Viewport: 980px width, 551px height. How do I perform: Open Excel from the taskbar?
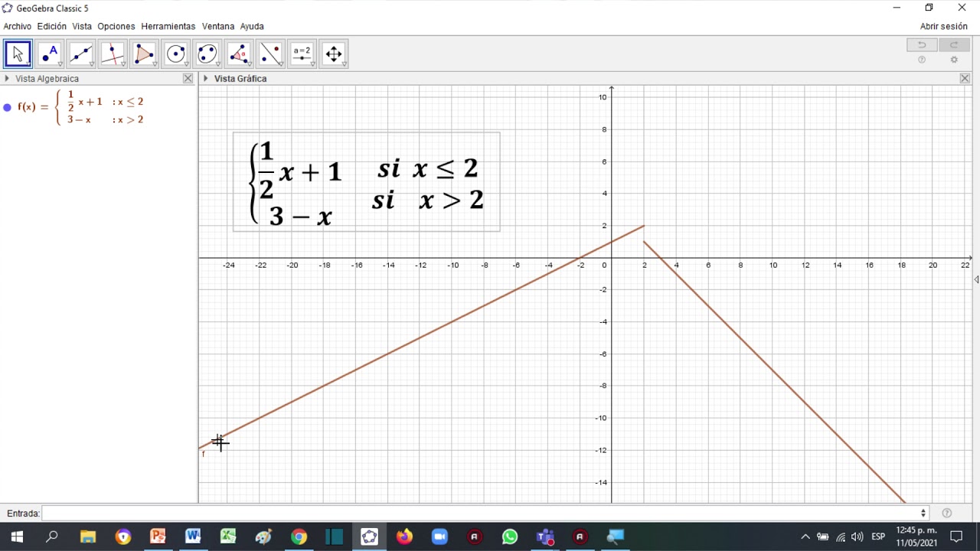coord(228,536)
